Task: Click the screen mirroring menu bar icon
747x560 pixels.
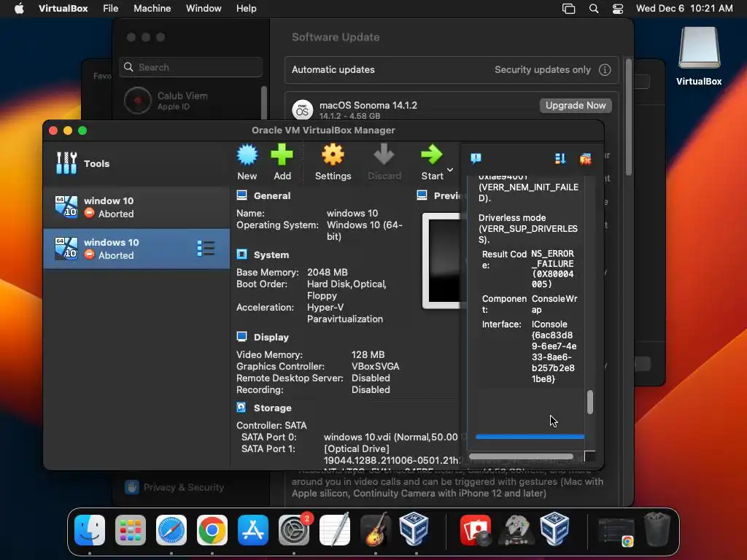Action: (x=568, y=8)
